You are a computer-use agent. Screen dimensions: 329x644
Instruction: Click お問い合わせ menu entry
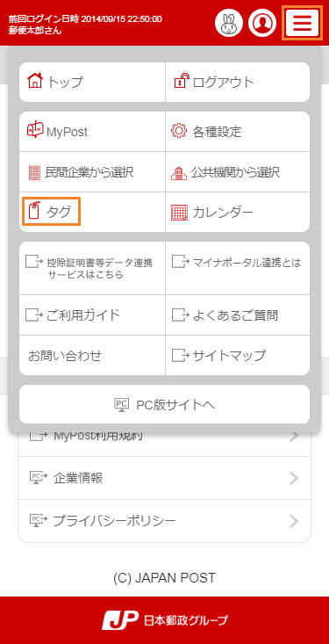92,355
